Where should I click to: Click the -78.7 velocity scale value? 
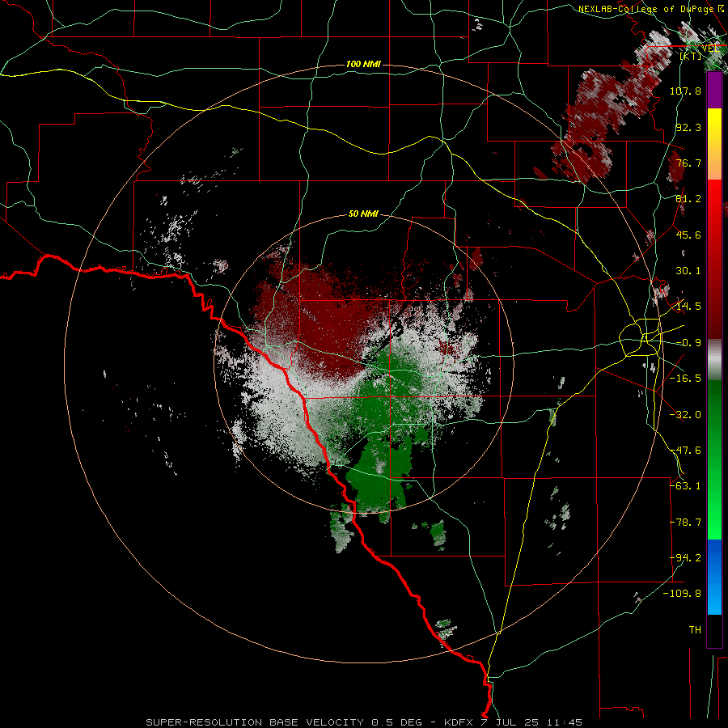tap(685, 523)
